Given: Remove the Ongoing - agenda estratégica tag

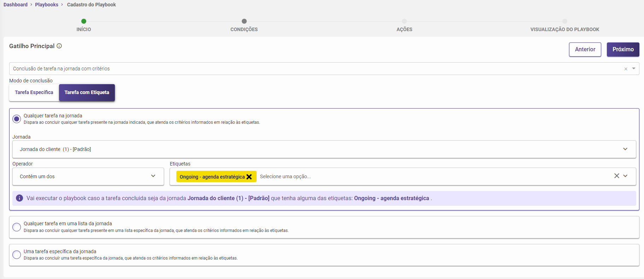Looking at the screenshot, I should pos(249,177).
